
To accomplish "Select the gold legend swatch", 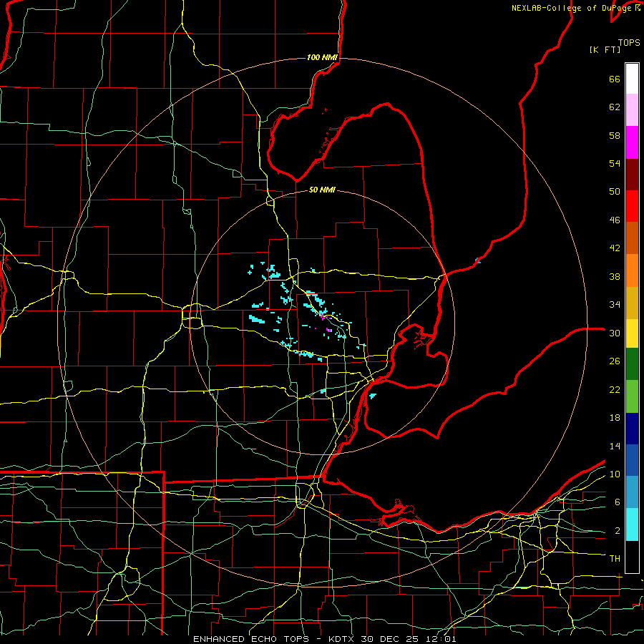I will pos(632,303).
